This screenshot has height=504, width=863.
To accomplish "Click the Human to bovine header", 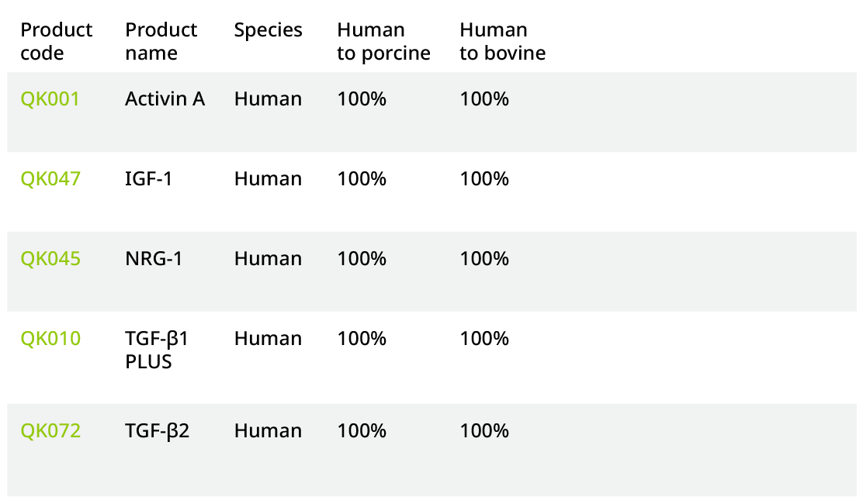I will tap(502, 42).
